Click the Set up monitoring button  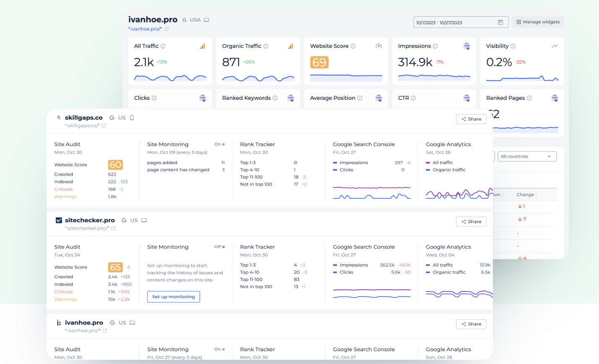point(173,296)
